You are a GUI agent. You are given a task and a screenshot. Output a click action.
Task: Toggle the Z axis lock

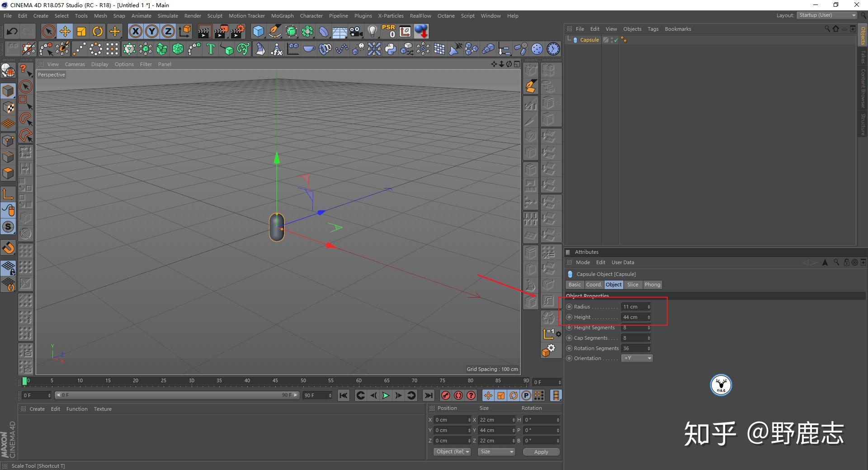tap(168, 31)
